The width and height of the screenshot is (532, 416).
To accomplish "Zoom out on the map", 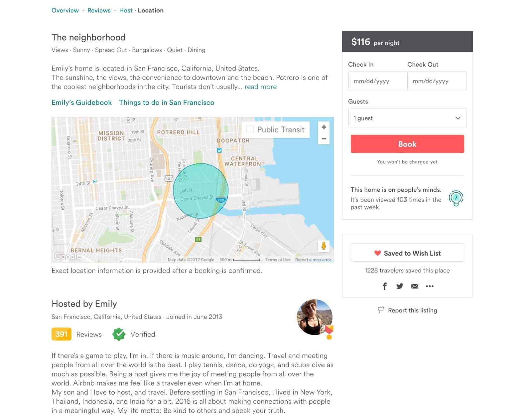I will [x=324, y=139].
